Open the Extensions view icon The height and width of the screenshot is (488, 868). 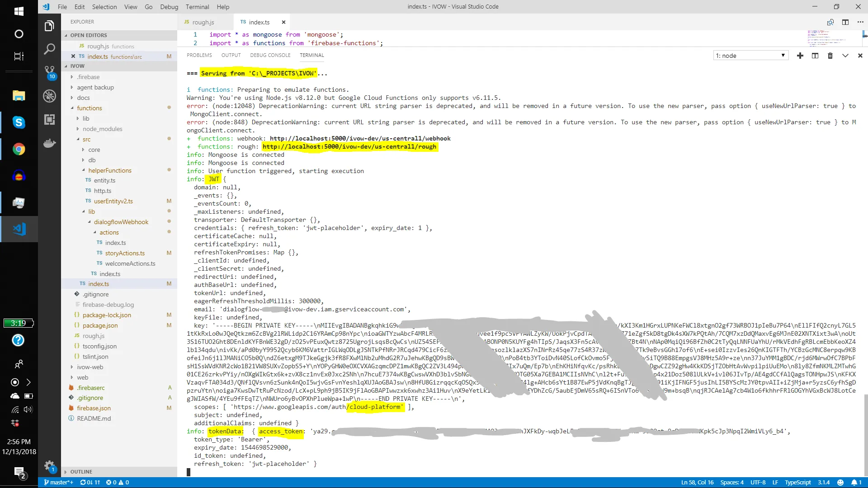click(49, 119)
